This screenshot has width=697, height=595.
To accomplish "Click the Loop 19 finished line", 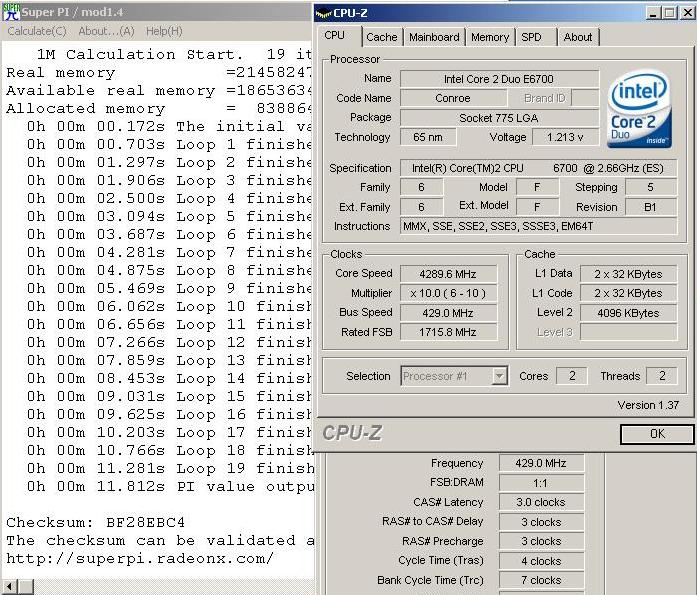I will [170, 468].
